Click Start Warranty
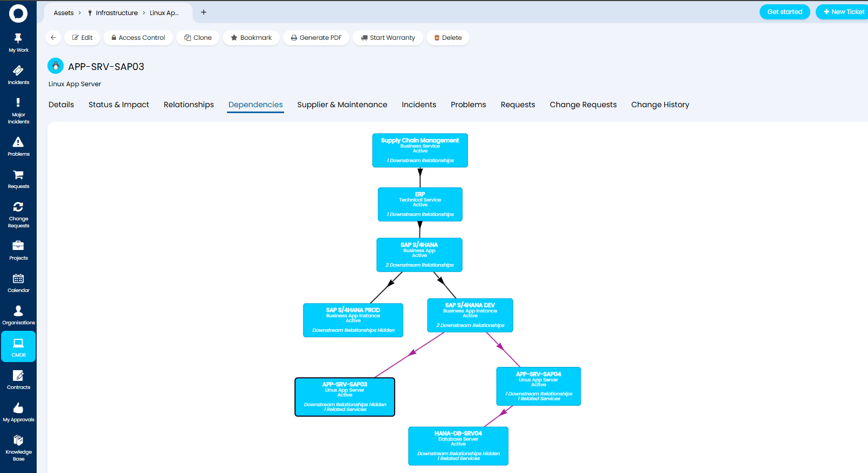The width and height of the screenshot is (868, 473). [x=388, y=38]
